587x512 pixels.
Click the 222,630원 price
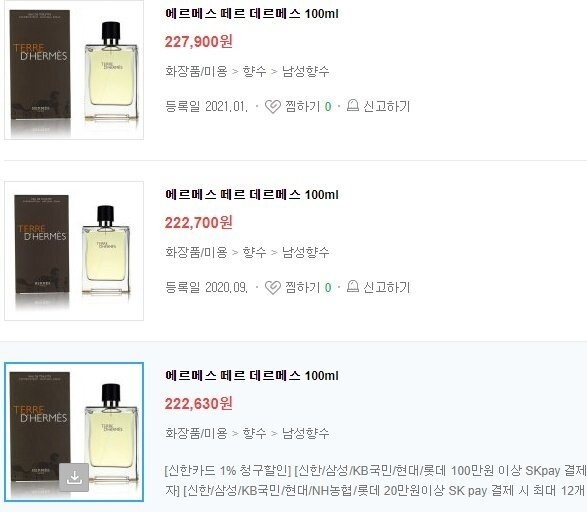click(199, 404)
